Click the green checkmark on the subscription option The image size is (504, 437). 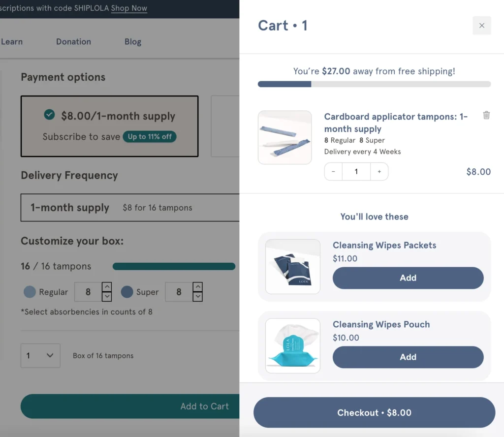coord(49,114)
